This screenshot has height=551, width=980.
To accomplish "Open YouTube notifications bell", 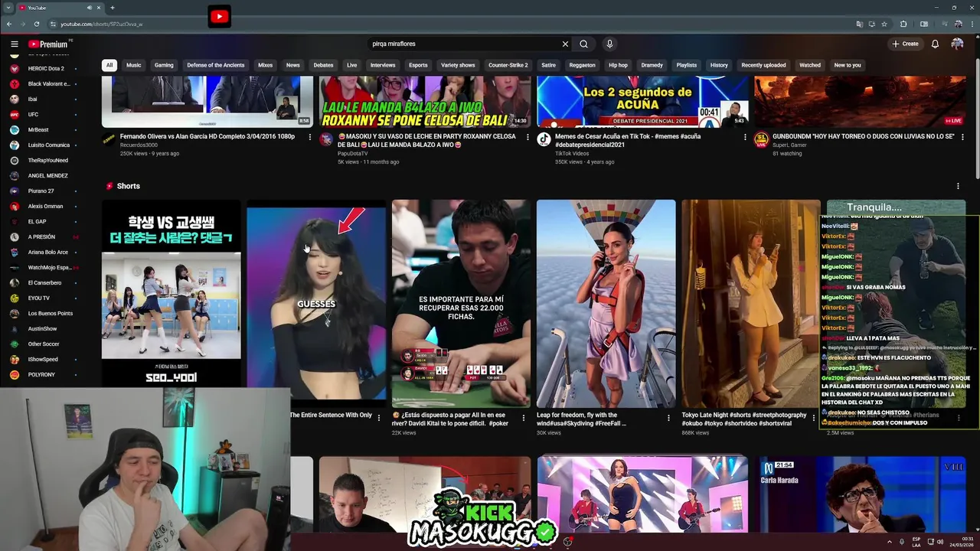I will [x=935, y=44].
